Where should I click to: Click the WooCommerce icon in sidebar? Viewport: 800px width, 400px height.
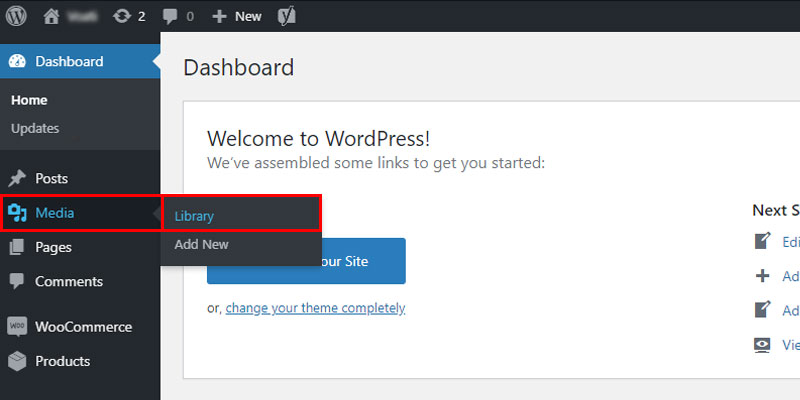click(17, 327)
